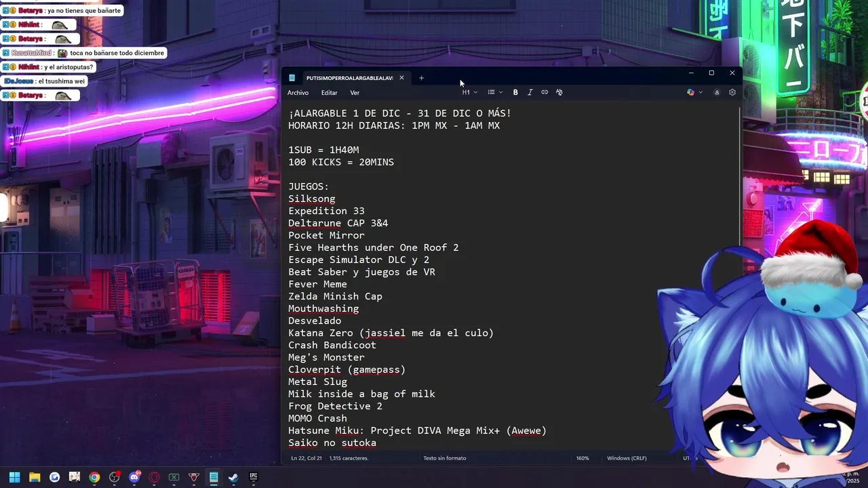868x488 pixels.
Task: Click the 'Mouthwashing' line
Action: pyautogui.click(x=323, y=308)
